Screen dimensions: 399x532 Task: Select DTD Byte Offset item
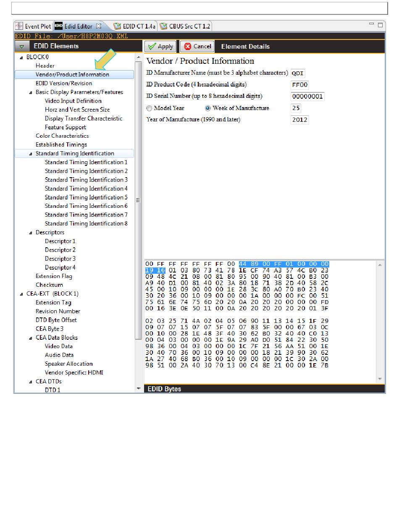click(x=56, y=320)
